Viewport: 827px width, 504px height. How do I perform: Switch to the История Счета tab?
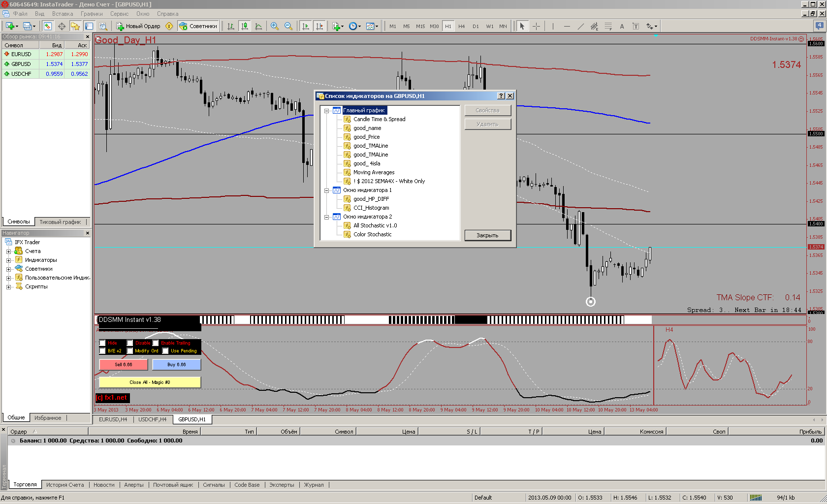[x=65, y=485]
